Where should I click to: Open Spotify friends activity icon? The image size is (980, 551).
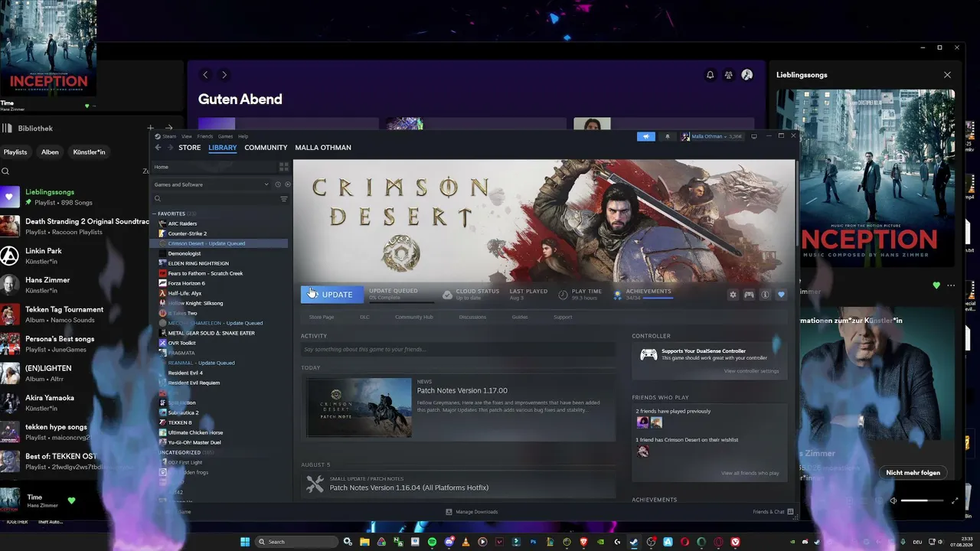[x=728, y=75]
